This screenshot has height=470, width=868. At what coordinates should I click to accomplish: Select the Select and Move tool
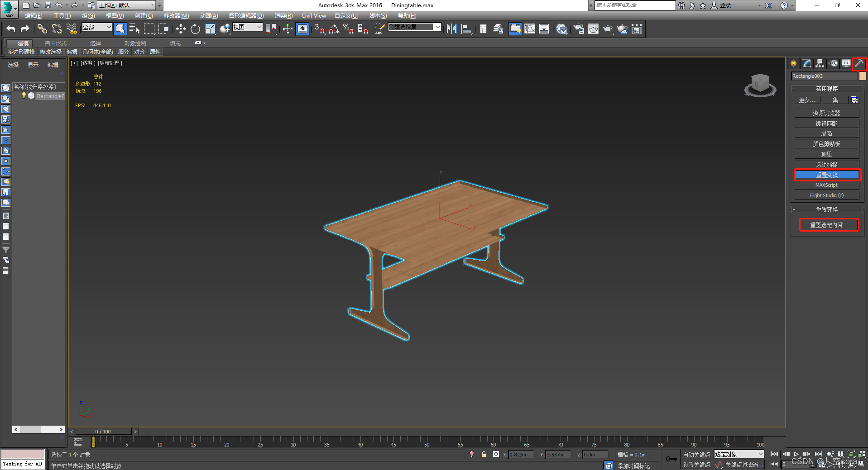tap(180, 28)
